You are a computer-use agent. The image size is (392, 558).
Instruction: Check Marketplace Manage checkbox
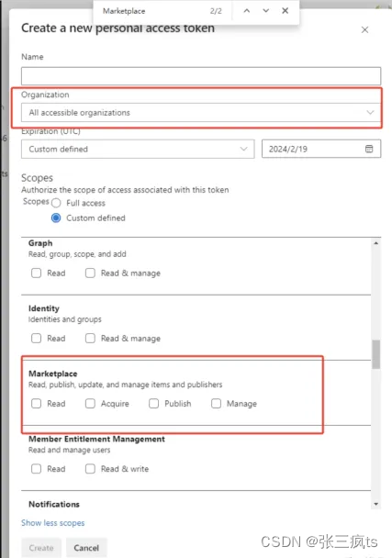[216, 404]
